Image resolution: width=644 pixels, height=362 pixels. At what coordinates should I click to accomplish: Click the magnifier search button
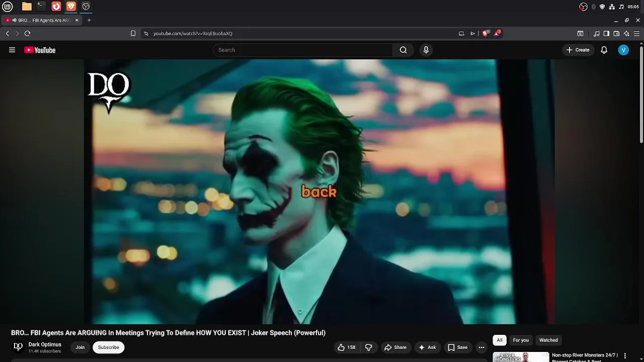click(403, 50)
